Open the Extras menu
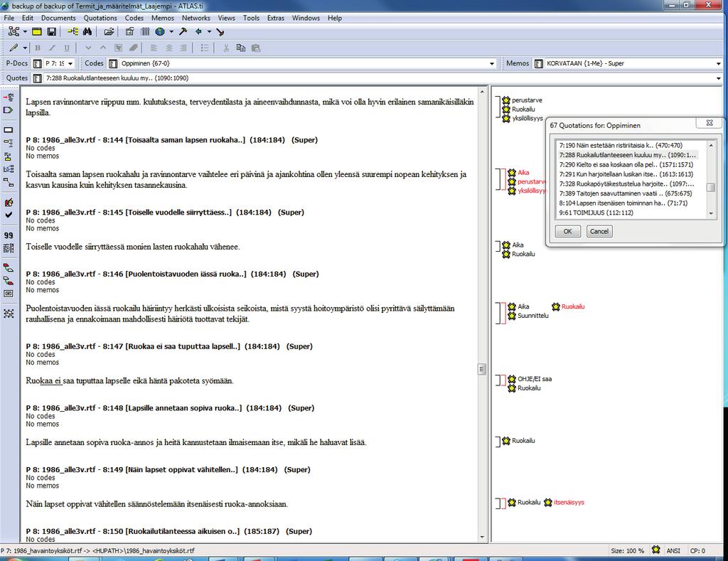 coord(276,18)
